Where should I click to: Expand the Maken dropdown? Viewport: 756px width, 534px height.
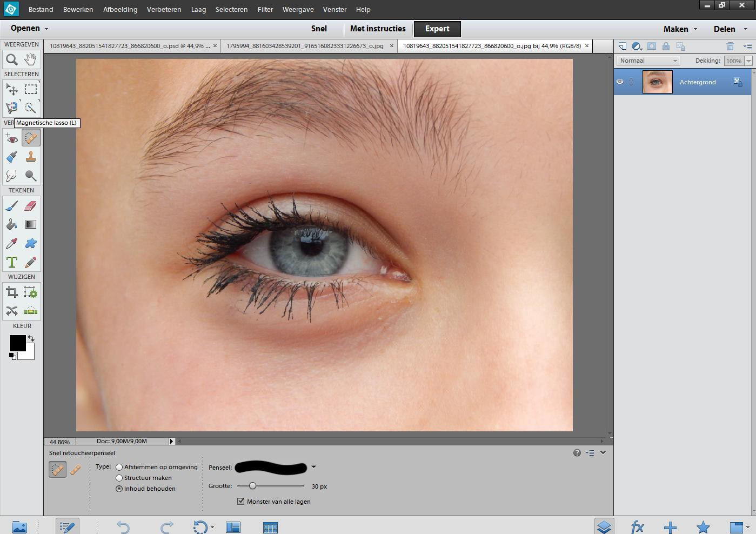click(x=695, y=29)
